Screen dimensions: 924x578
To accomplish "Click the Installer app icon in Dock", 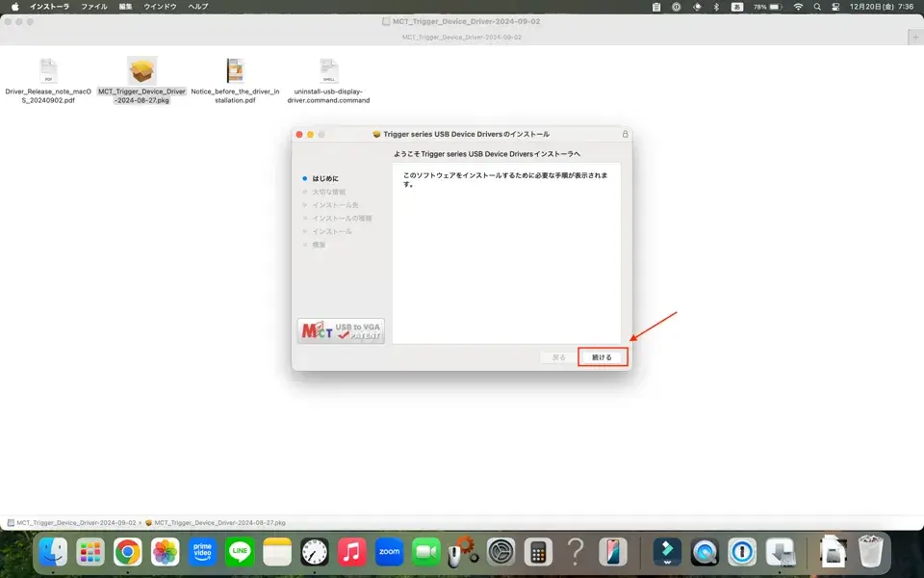I will (x=780, y=553).
